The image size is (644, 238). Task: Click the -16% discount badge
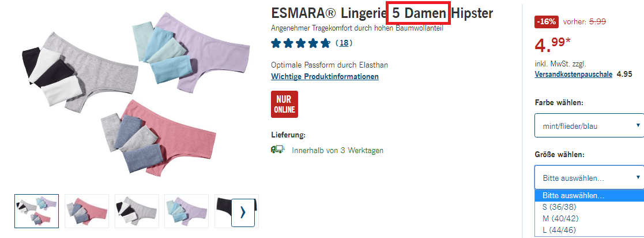coord(547,22)
